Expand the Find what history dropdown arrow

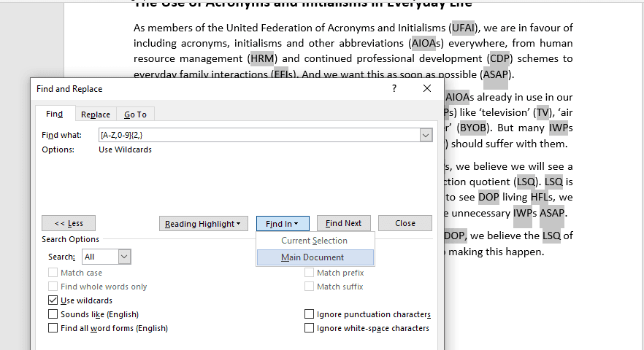coord(426,135)
